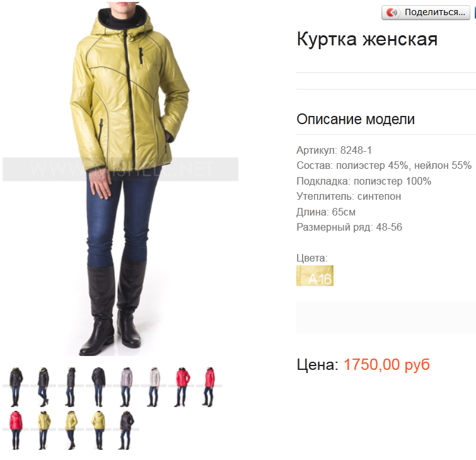Select the lilac jacket thumbnail
The image size is (476, 460).
tap(125, 387)
